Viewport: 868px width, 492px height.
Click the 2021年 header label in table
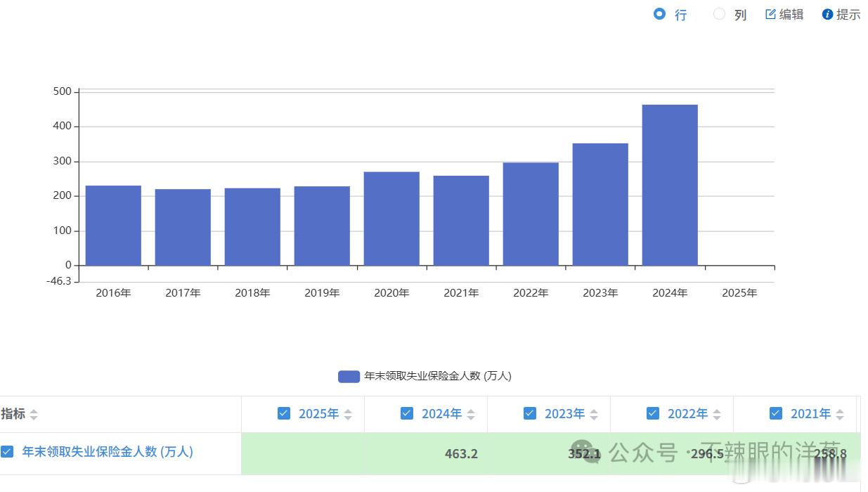[x=810, y=414]
